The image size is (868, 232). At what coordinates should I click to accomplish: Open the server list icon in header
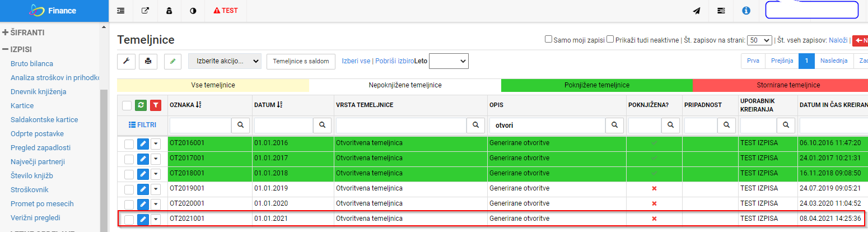pyautogui.click(x=721, y=11)
